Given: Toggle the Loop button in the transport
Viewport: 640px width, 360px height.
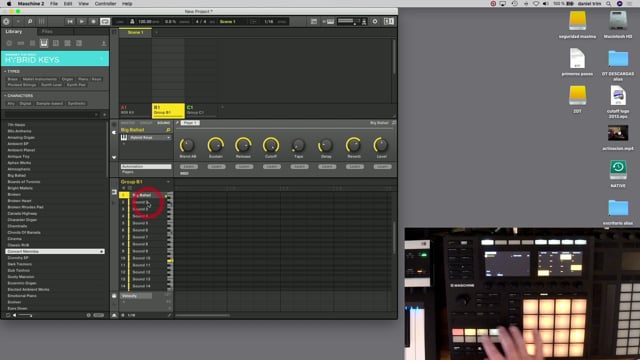Looking at the screenshot, I should coord(105,21).
